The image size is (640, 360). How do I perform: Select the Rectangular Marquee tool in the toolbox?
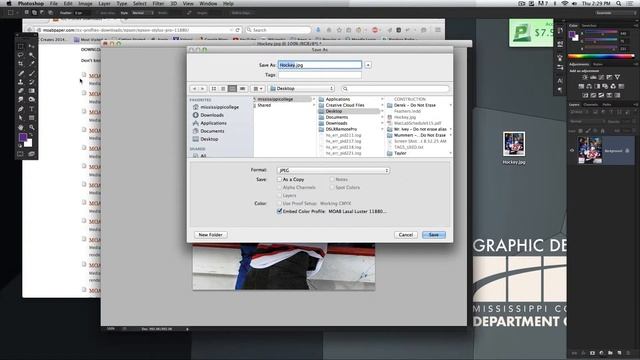click(21, 46)
